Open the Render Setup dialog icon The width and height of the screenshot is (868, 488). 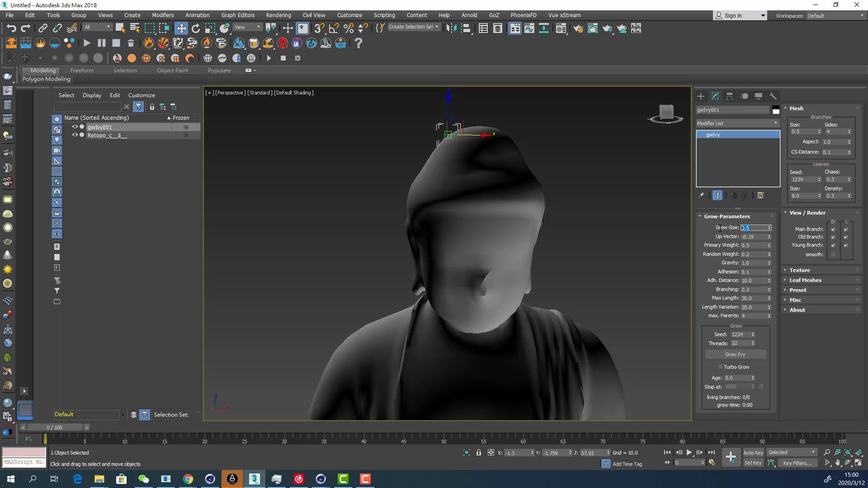click(579, 28)
